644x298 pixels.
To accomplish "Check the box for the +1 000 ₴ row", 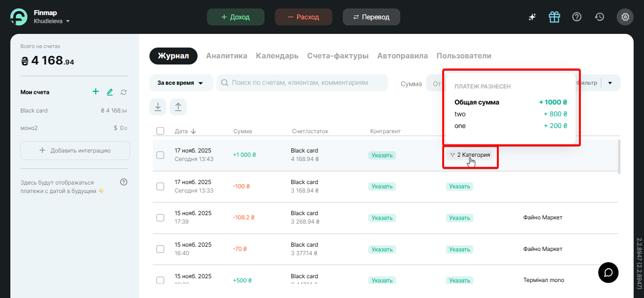I will 160,155.
